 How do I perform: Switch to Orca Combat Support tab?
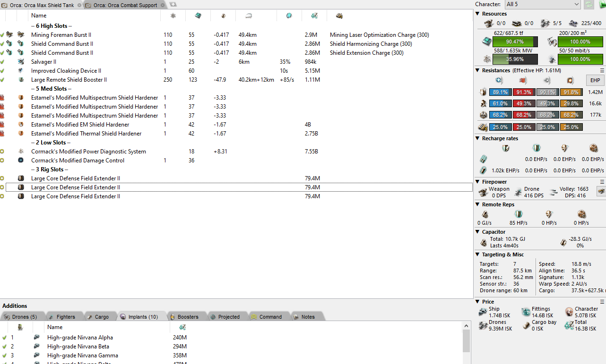[x=126, y=5]
